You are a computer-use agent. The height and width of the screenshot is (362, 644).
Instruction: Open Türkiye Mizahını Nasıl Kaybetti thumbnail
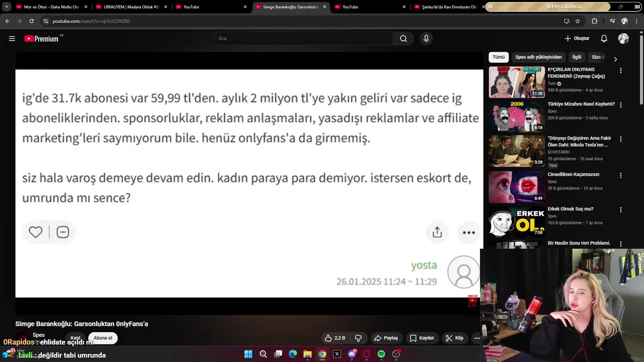coord(517,117)
